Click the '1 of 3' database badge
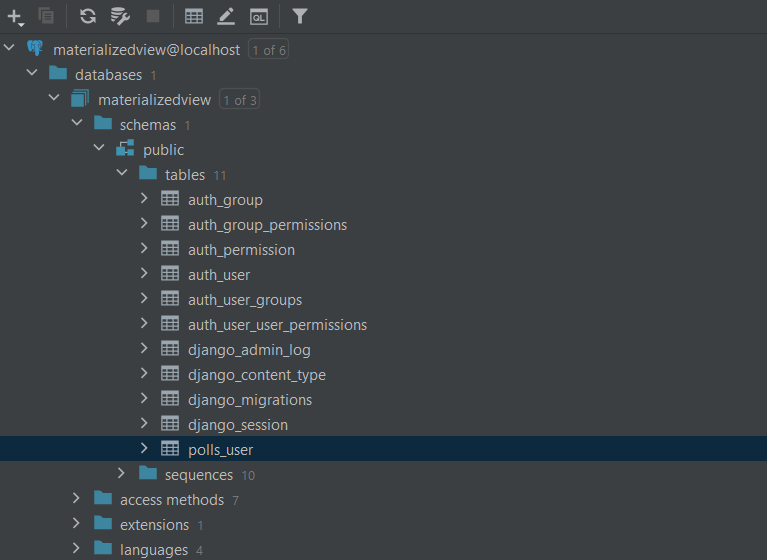Image resolution: width=767 pixels, height=560 pixels. click(239, 100)
